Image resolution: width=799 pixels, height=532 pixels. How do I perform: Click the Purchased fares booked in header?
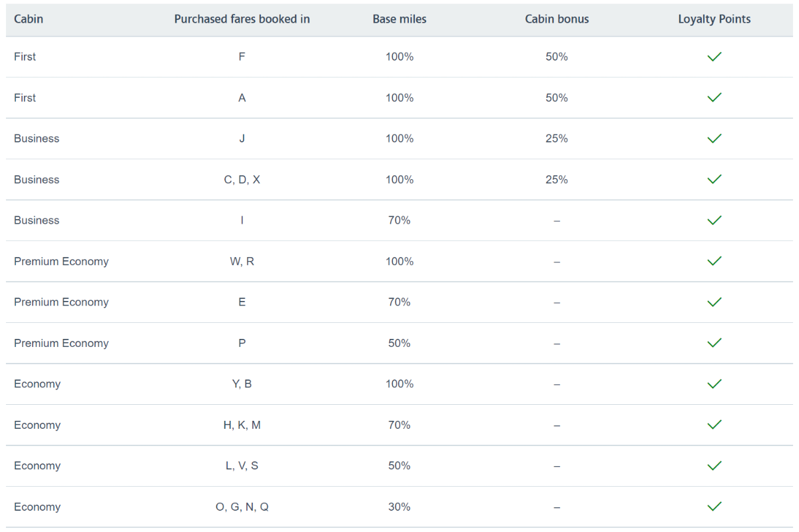pos(242,19)
